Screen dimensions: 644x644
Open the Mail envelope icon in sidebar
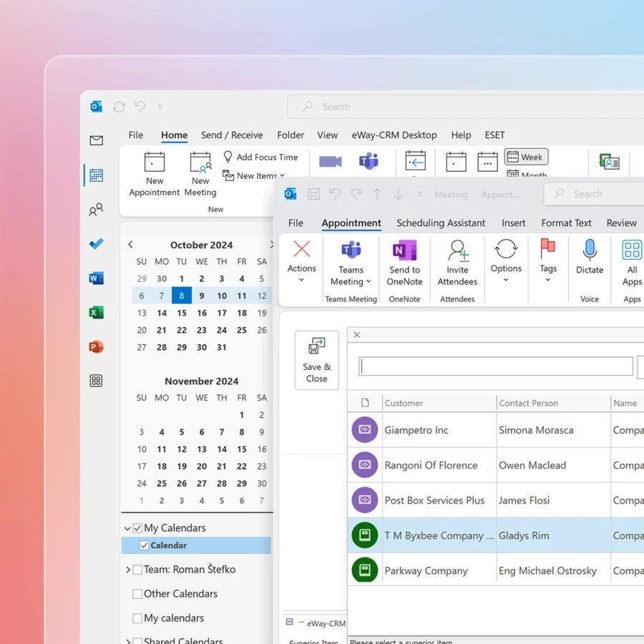pos(96,141)
